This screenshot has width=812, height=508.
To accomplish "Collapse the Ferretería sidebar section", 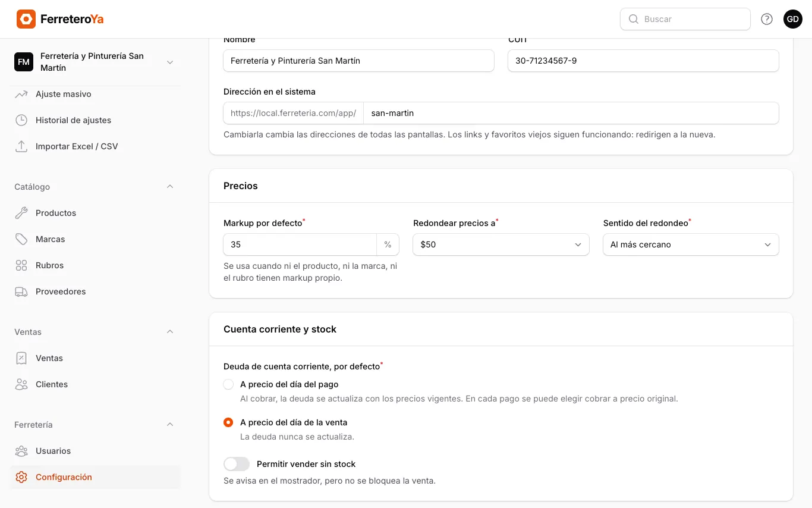I will [170, 425].
